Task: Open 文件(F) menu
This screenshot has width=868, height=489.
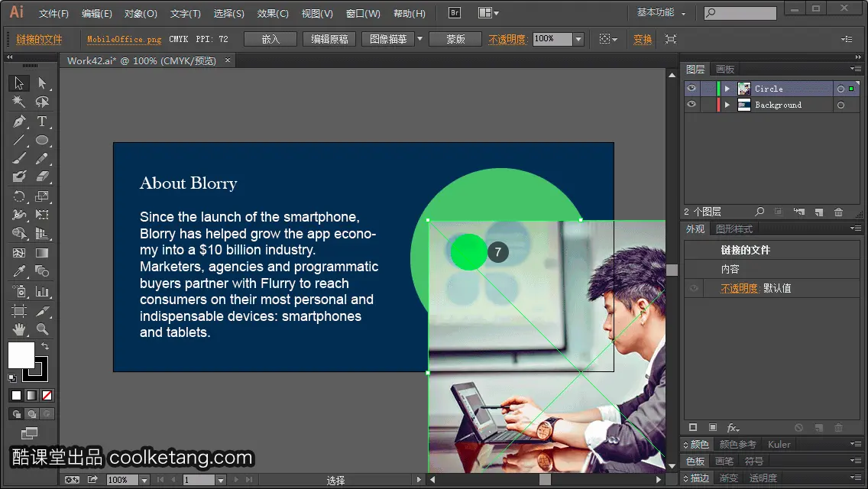Action: click(53, 13)
